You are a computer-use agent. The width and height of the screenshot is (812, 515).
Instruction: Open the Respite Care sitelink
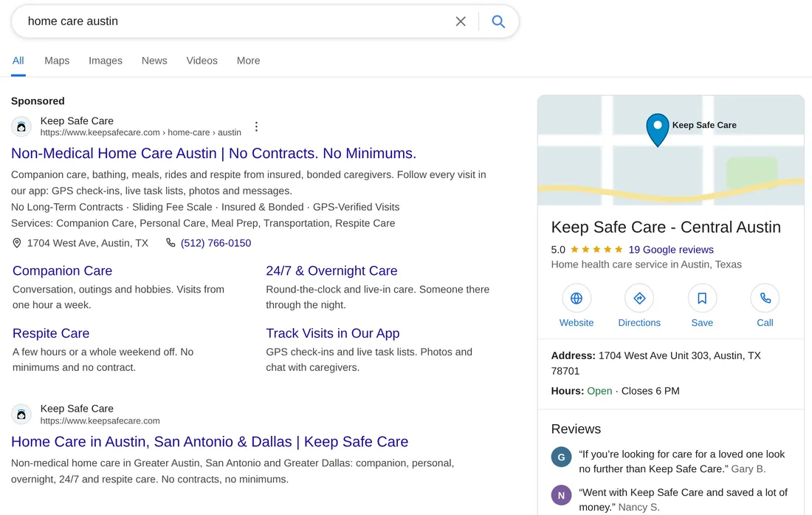51,333
